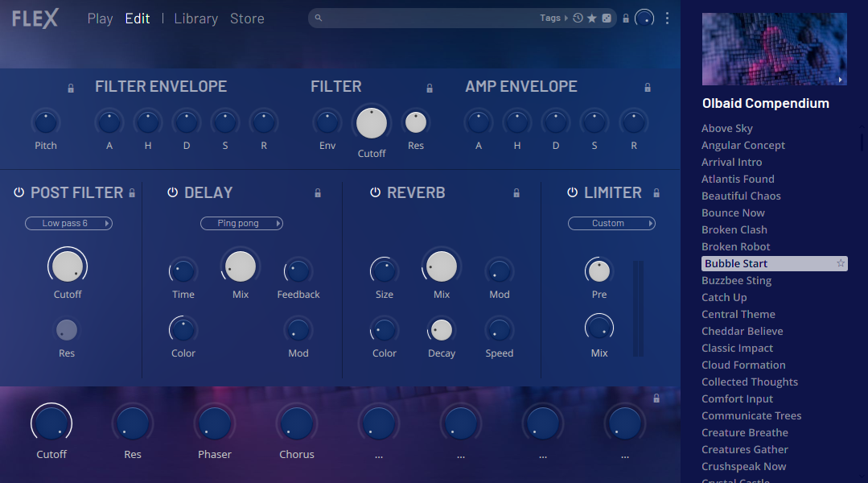Screen dimensions: 868x483
Task: Pick a random preset with dice icon
Action: pos(607,18)
